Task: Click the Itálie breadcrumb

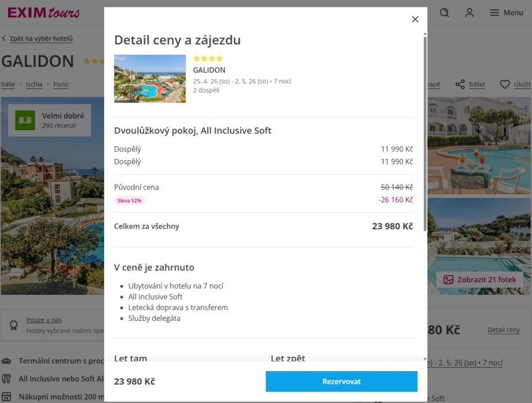Action: (x=8, y=84)
